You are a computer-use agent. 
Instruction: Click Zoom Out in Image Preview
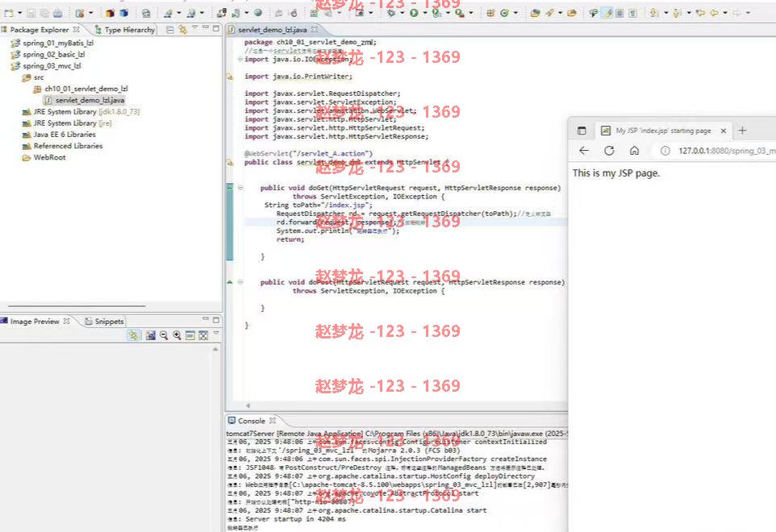coord(164,335)
